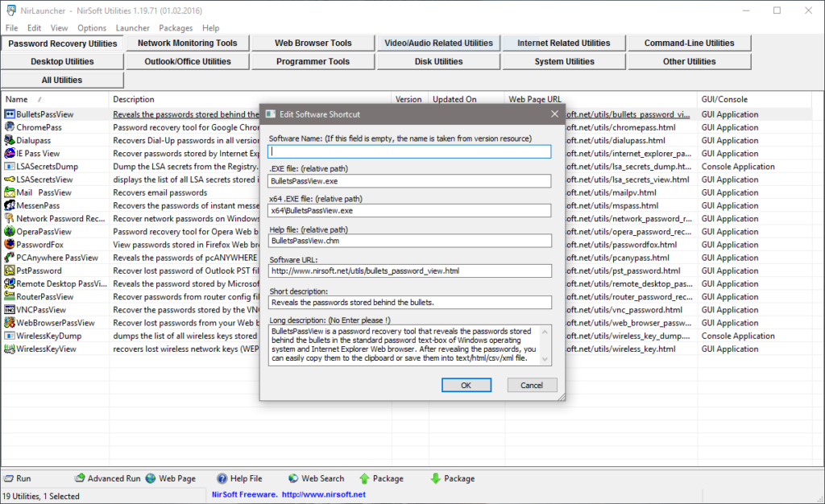The image size is (825, 504).
Task: Click the NirLauncher icon in the title bar
Action: coord(10,10)
